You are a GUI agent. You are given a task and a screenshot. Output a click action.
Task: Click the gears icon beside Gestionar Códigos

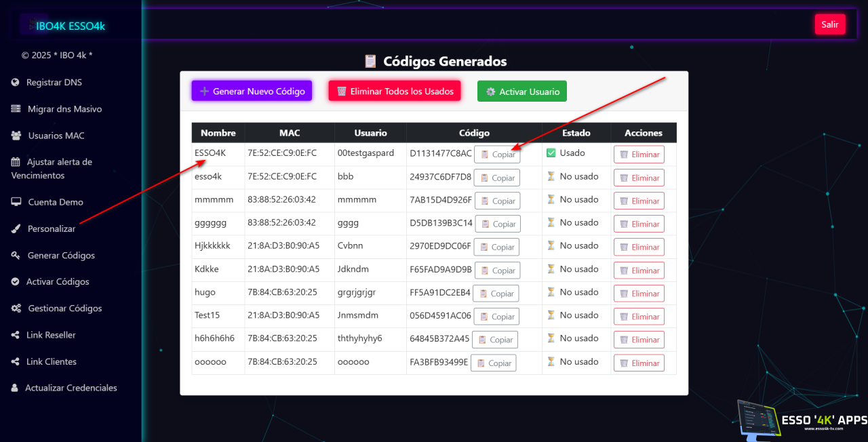coord(16,308)
